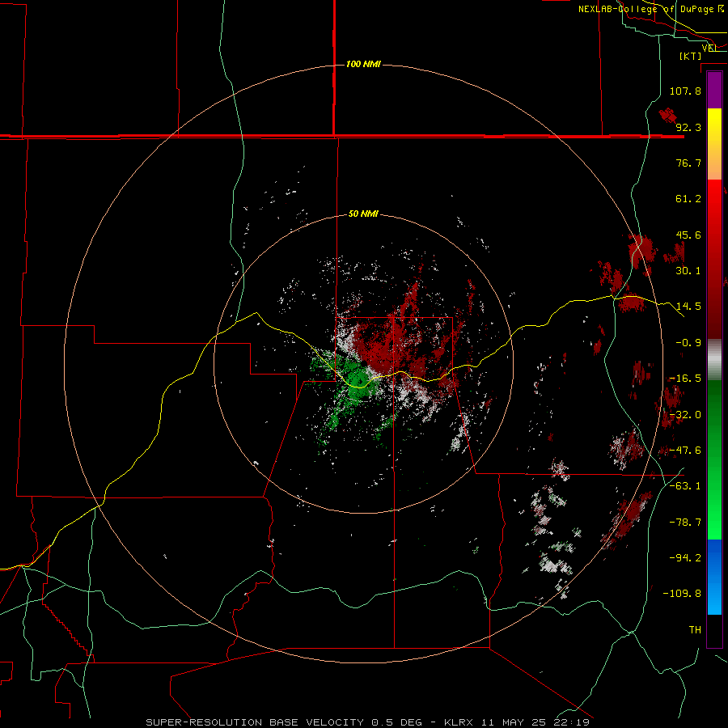Image resolution: width=728 pixels, height=728 pixels.
Task: Click the -63.1 legend value
Action: [685, 486]
